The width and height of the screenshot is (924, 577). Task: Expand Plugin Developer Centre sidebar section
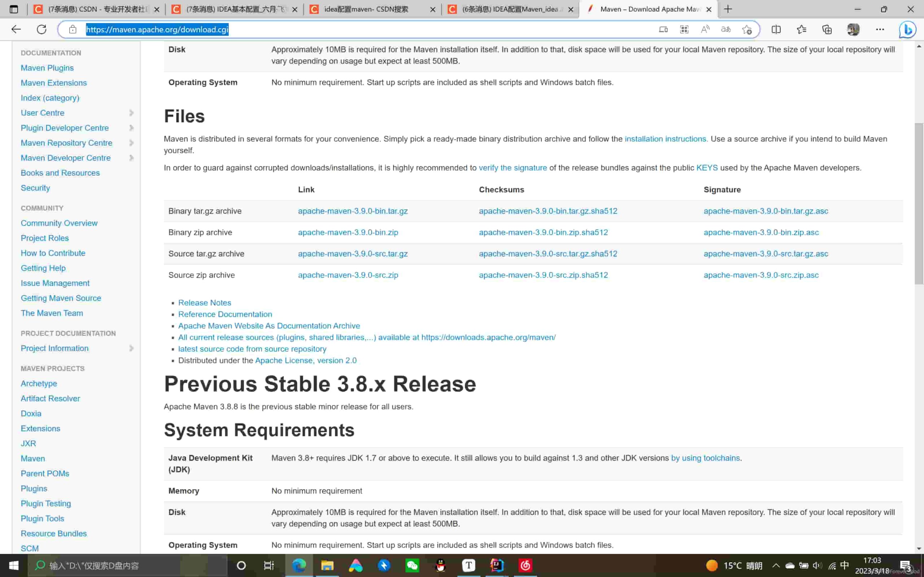coord(131,128)
